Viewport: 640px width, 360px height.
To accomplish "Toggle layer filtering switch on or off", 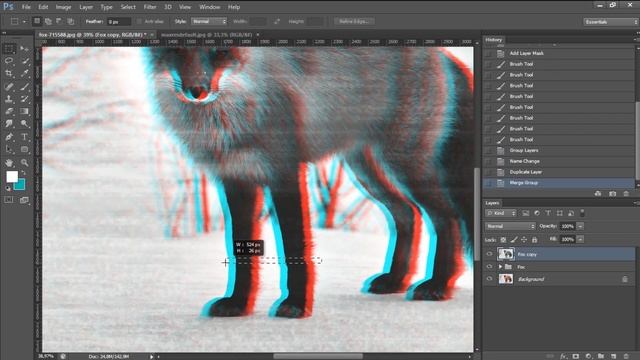I will tap(582, 213).
